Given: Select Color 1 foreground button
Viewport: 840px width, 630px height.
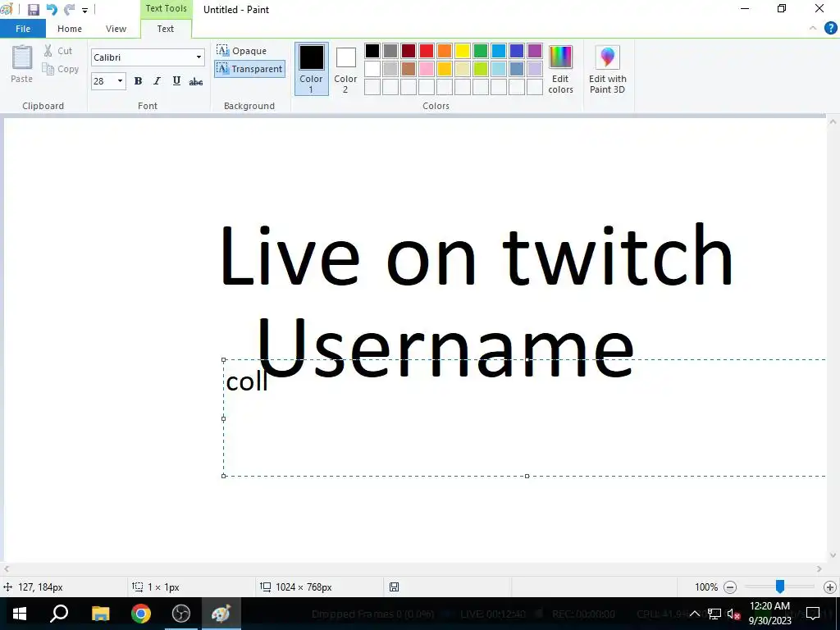Looking at the screenshot, I should 311,69.
